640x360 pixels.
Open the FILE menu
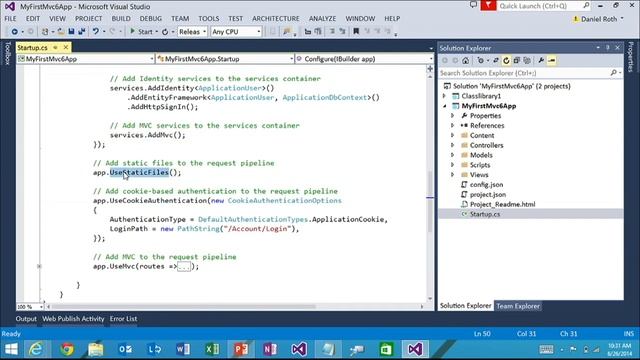click(x=10, y=18)
